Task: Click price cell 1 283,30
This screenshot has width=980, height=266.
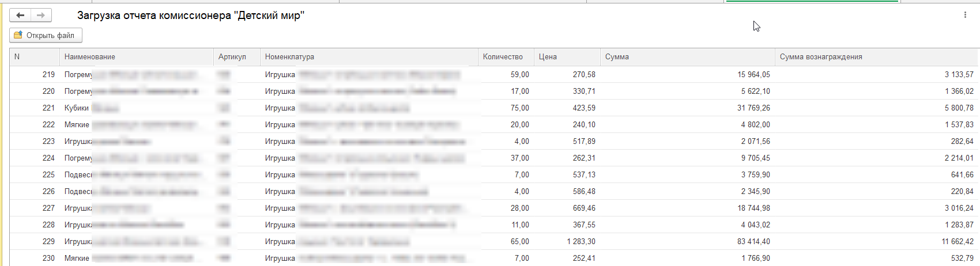Action: (567, 241)
